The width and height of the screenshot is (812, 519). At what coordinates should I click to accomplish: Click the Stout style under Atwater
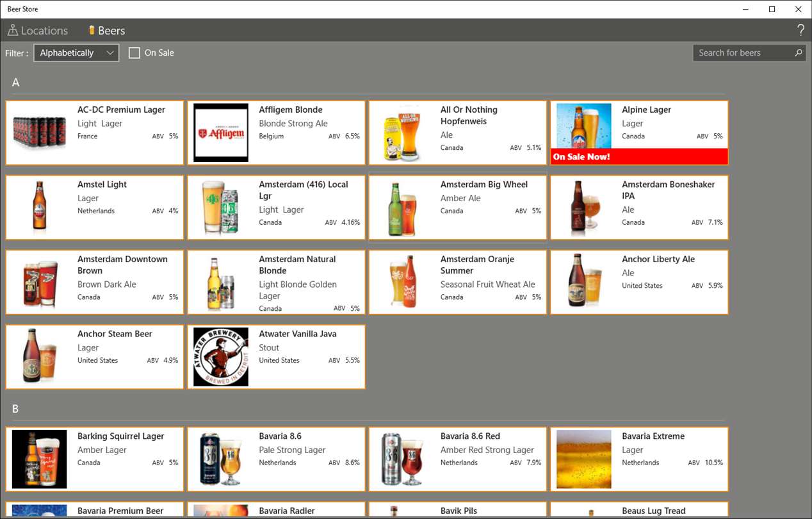[269, 348]
